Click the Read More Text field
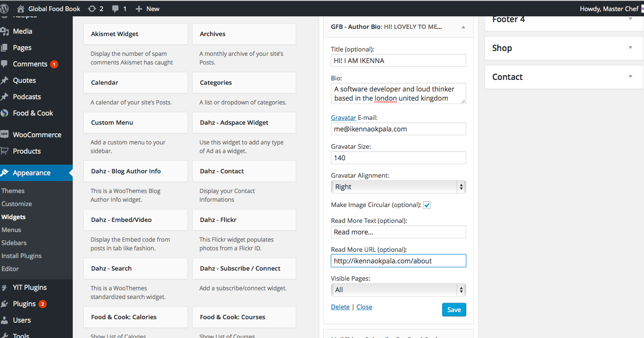The height and width of the screenshot is (338, 644). pyautogui.click(x=398, y=232)
